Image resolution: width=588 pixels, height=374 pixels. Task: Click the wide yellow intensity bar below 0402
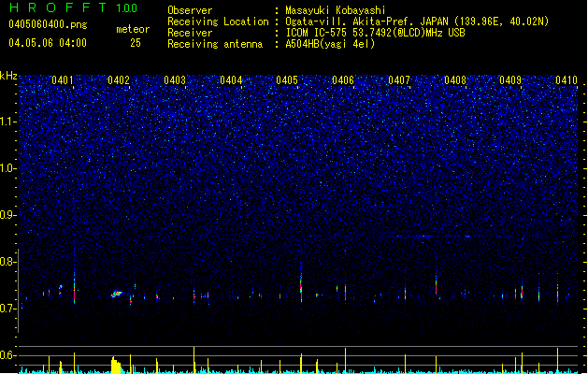117,365
